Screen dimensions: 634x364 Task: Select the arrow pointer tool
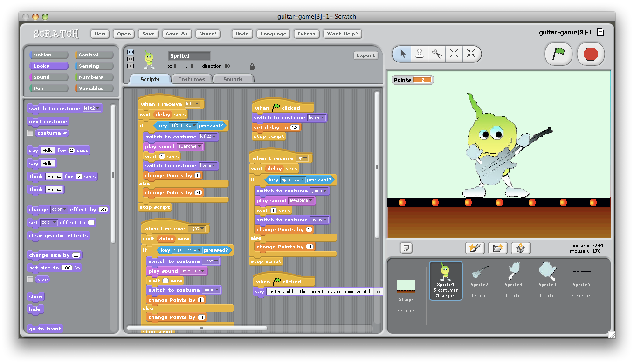tap(403, 54)
